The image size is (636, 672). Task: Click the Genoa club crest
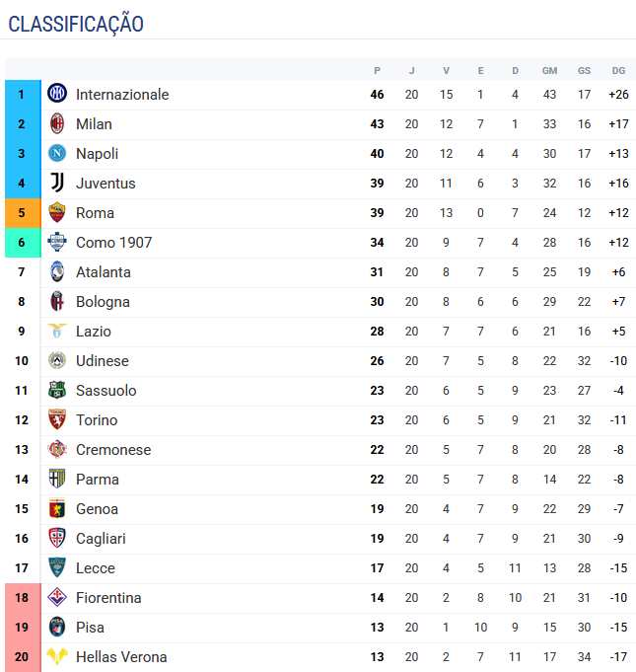tap(57, 509)
